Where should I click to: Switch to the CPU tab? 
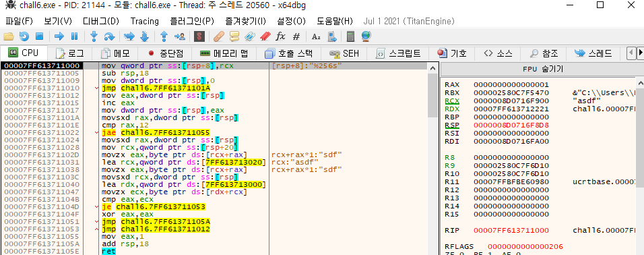tap(24, 53)
